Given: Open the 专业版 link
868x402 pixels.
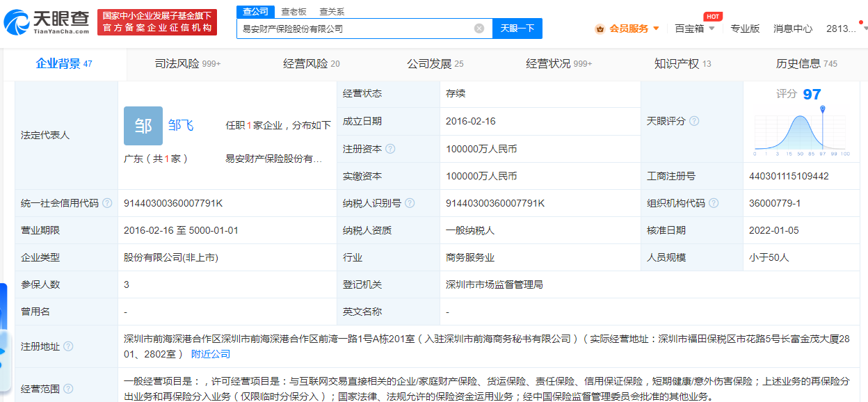Looking at the screenshot, I should pos(745,29).
